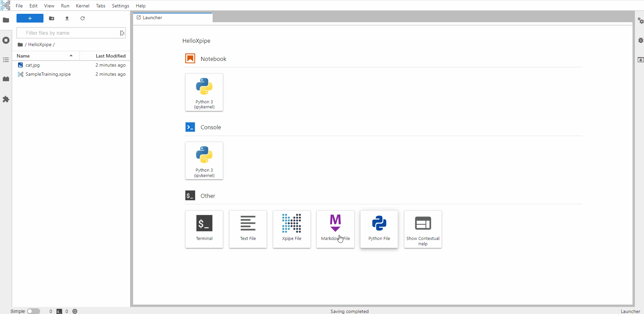
Task: Select the SampleTraining.xpipe file
Action: pyautogui.click(x=71, y=74)
